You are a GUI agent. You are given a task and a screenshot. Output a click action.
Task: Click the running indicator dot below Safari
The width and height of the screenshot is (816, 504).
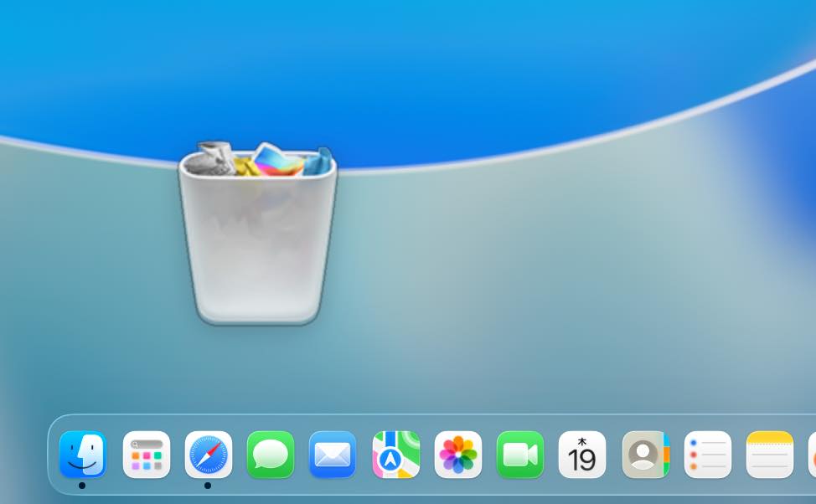pos(208,486)
